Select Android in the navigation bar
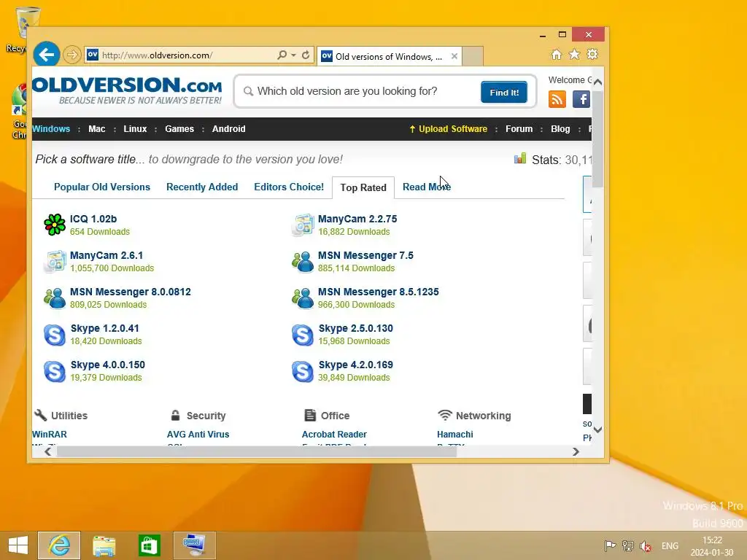Screen dimensions: 747x560 228,129
